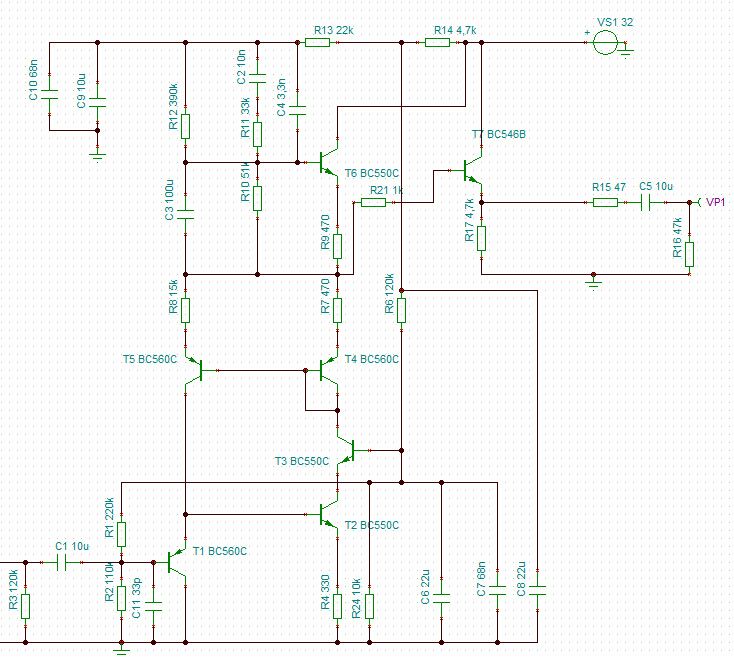The height and width of the screenshot is (658, 734).
Task: Select transistor T2 BC550C symbol
Action: 329,515
